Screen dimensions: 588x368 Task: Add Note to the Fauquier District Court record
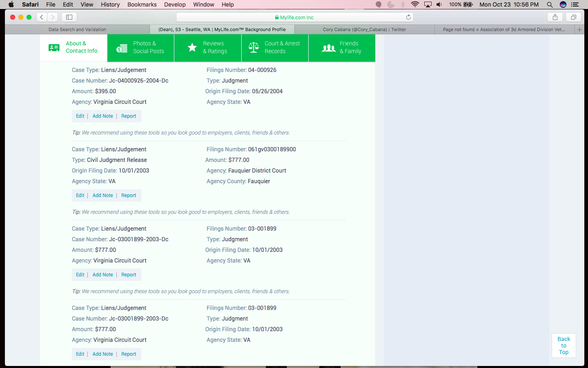102,195
